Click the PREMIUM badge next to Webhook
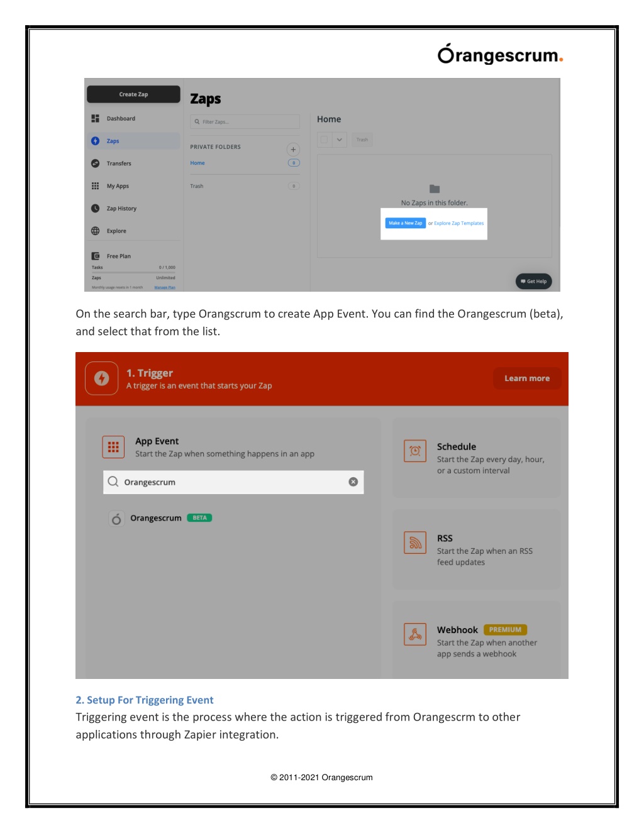 pyautogui.click(x=506, y=630)
